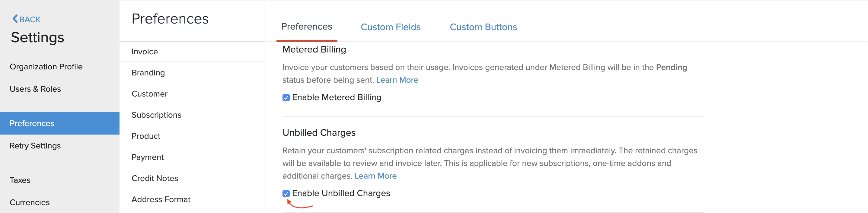Go to Taxes settings

pyautogui.click(x=20, y=180)
